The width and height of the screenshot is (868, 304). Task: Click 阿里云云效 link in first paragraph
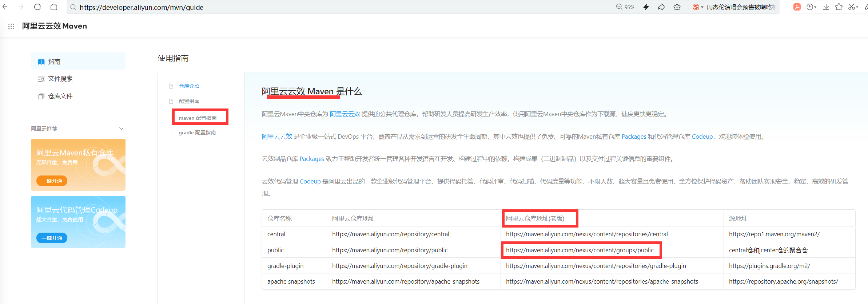345,114
